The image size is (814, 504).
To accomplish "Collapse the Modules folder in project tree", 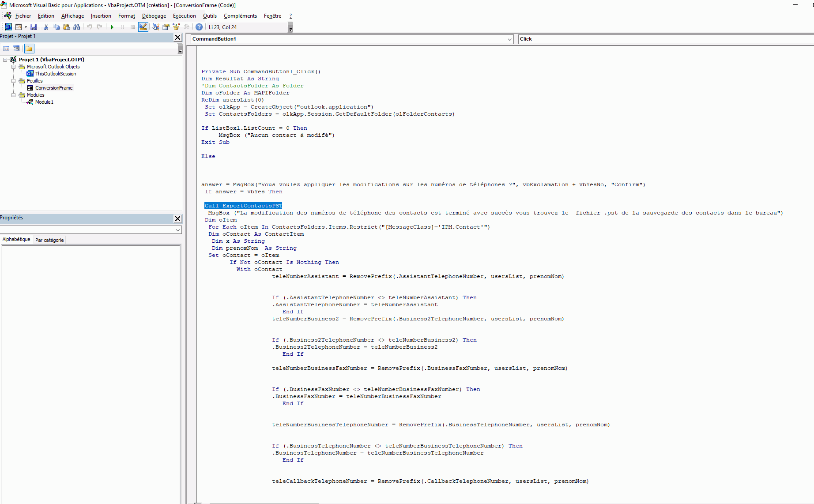I will pos(14,95).
